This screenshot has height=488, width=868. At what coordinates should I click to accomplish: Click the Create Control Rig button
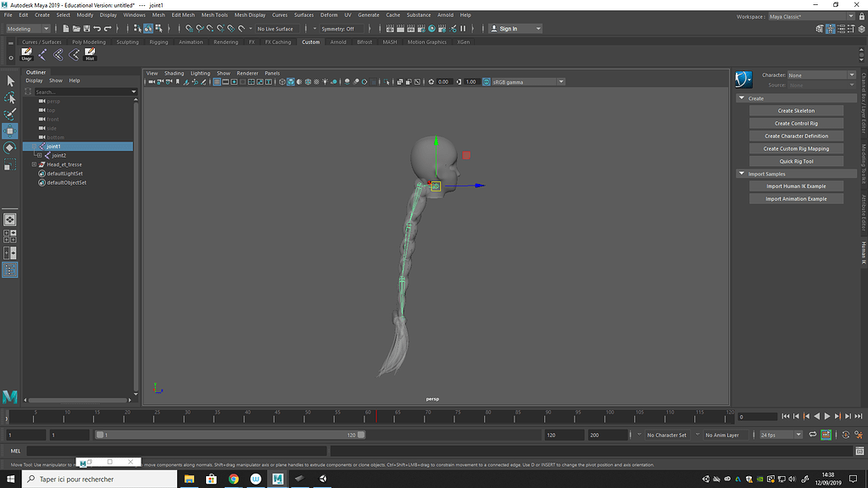tap(795, 123)
